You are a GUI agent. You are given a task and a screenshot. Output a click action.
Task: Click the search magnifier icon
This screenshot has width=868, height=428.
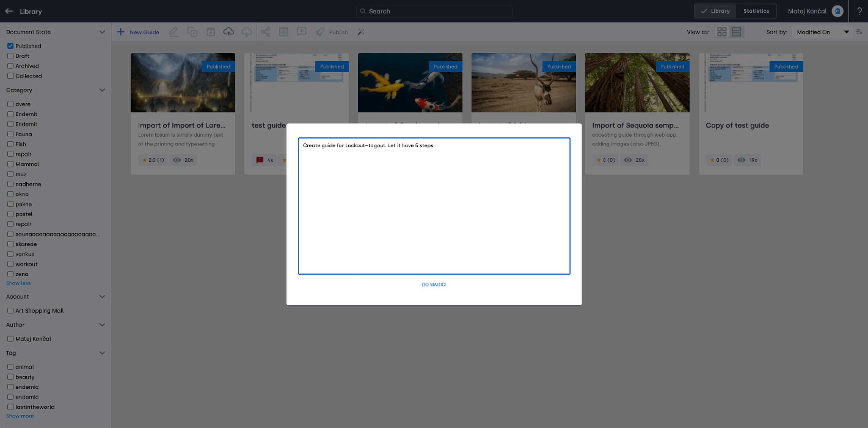coord(363,11)
